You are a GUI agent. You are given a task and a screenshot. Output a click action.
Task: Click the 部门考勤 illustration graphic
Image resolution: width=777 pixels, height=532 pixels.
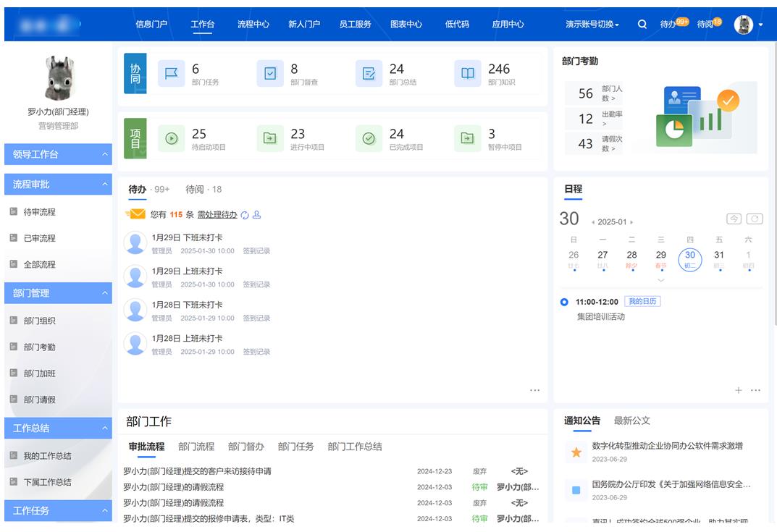[706, 118]
